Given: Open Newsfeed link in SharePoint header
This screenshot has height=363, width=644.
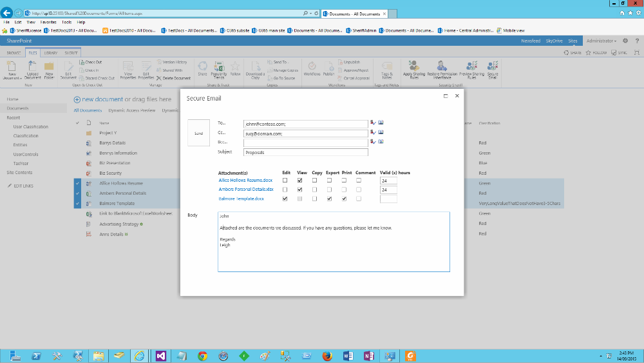Looking at the screenshot, I should 531,41.
